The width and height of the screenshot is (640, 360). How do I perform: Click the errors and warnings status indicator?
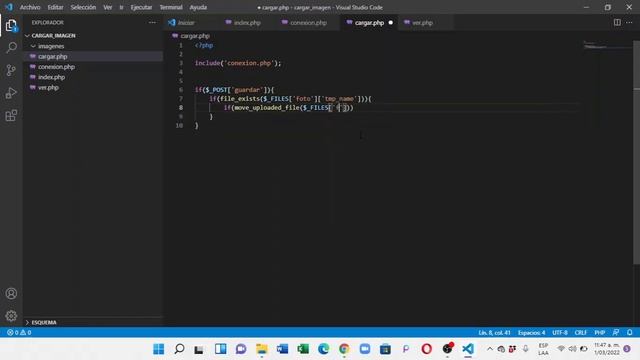click(19, 333)
